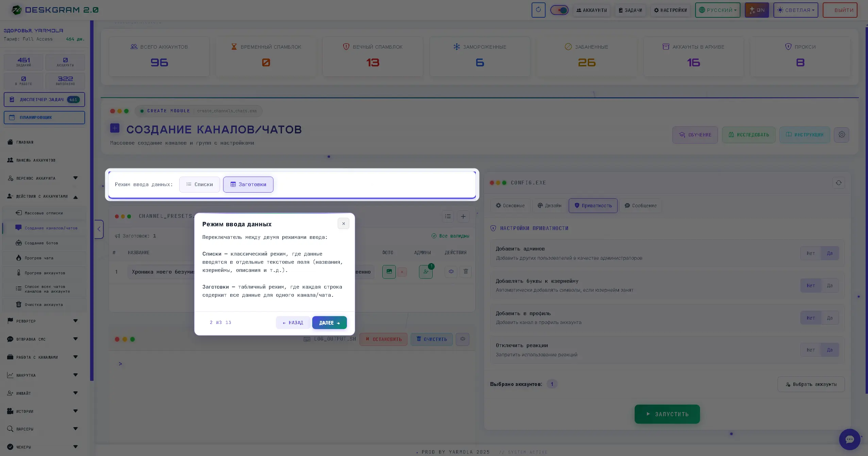
Task: Set Отключить реакции to Нет
Action: pyautogui.click(x=811, y=350)
